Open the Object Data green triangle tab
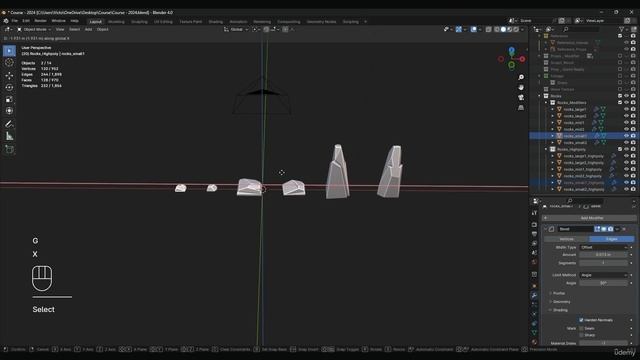The width and height of the screenshot is (640, 360). click(534, 333)
